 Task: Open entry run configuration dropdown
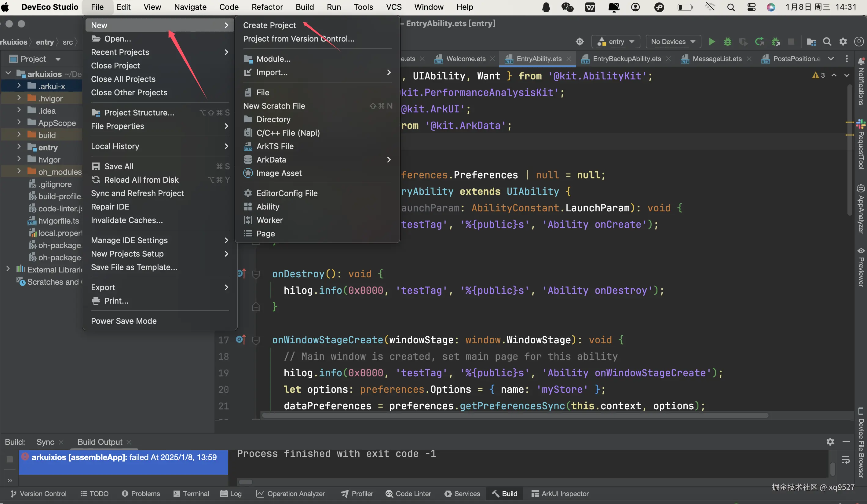click(x=616, y=42)
